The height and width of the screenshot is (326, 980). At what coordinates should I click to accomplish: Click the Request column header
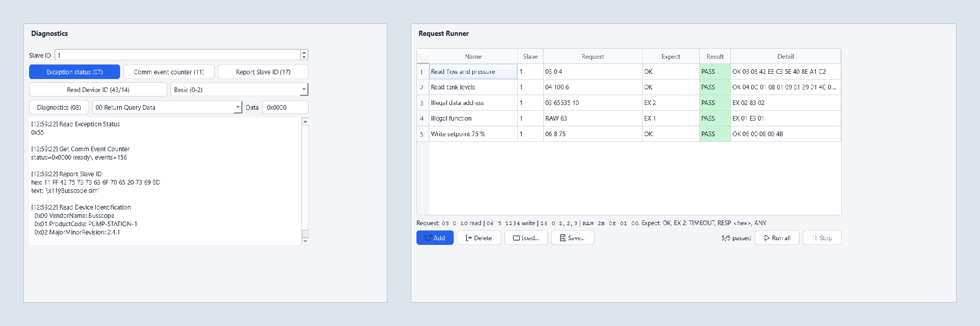coord(593,56)
